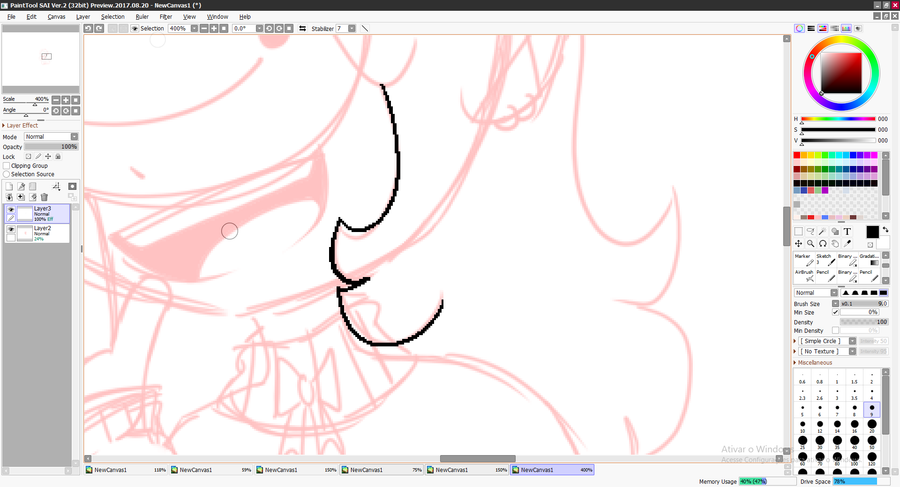Select the Layer2 layer row
Viewport: 900px width, 487px height.
37,233
